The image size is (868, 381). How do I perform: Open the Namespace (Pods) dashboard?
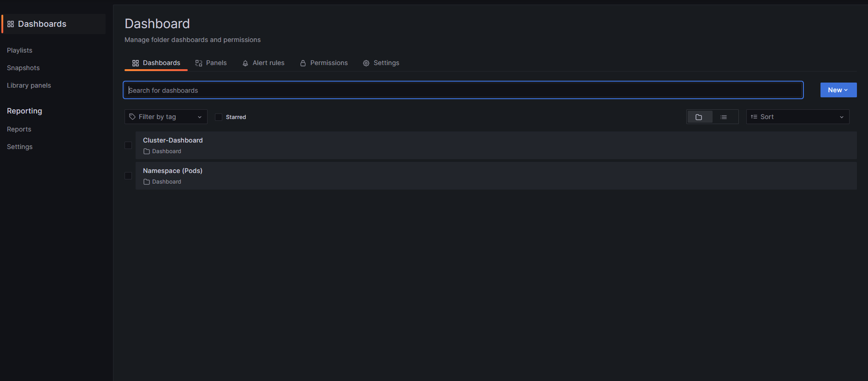coord(172,171)
